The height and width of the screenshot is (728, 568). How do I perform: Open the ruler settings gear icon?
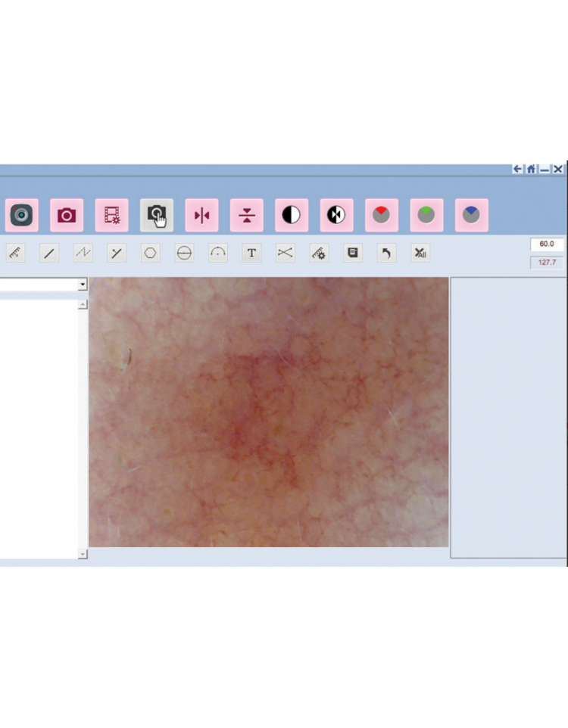[320, 253]
